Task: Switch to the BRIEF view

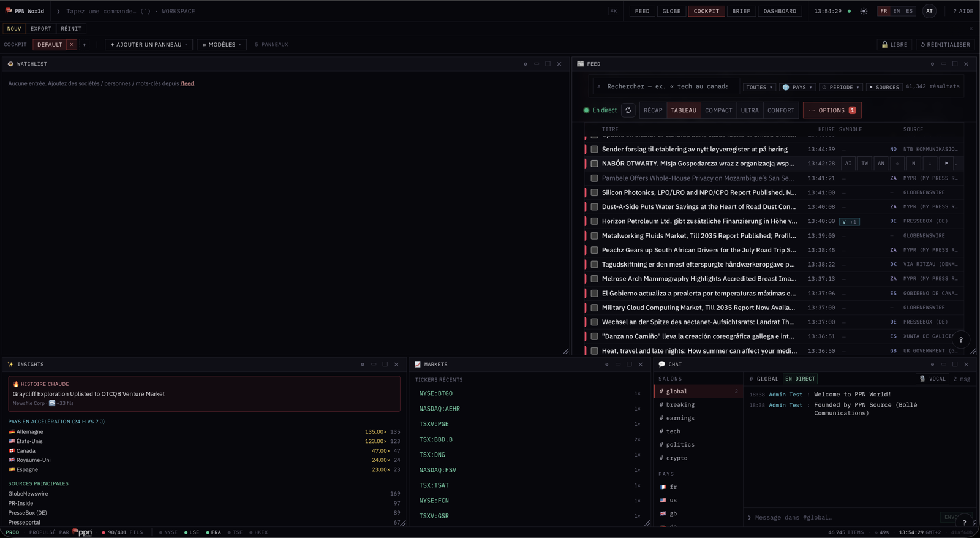Action: (741, 11)
